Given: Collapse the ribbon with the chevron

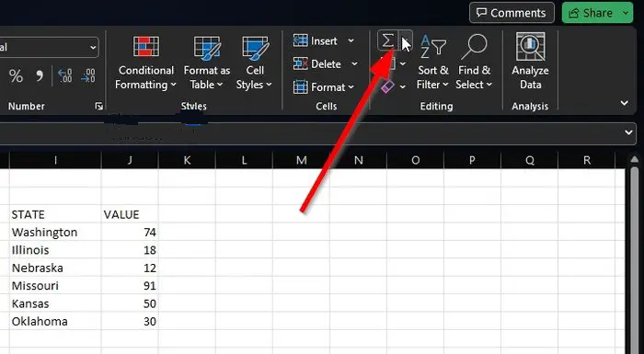Looking at the screenshot, I should (x=625, y=103).
